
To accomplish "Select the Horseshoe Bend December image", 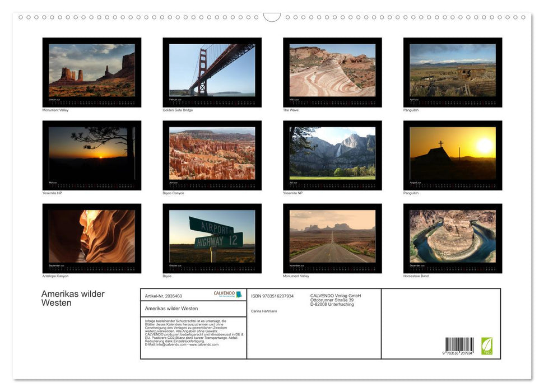I will [453, 237].
